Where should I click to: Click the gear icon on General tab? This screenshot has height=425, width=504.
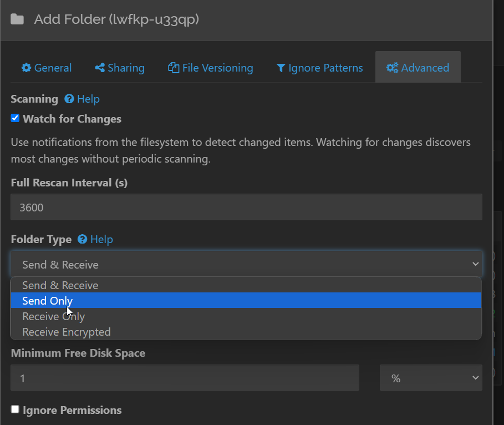tap(26, 68)
